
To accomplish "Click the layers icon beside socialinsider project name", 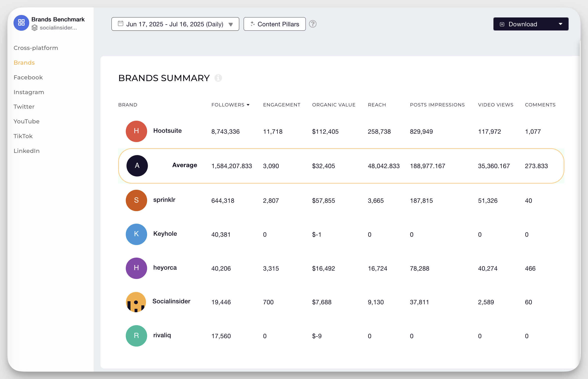I will tap(35, 28).
